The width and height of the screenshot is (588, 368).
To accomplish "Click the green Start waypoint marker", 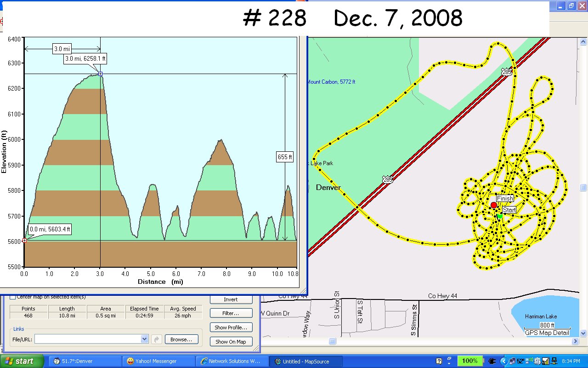I will pyautogui.click(x=499, y=216).
